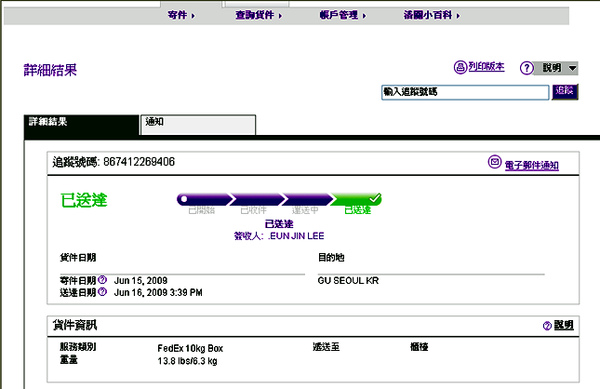Click the ship date Jun 15, 2009
The width and height of the screenshot is (600, 389).
coord(140,280)
